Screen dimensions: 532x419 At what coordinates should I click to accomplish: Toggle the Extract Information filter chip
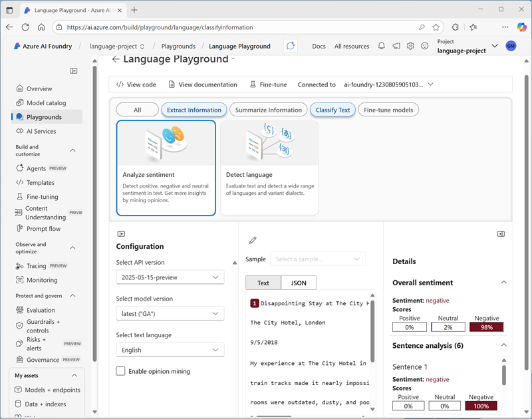(x=194, y=110)
